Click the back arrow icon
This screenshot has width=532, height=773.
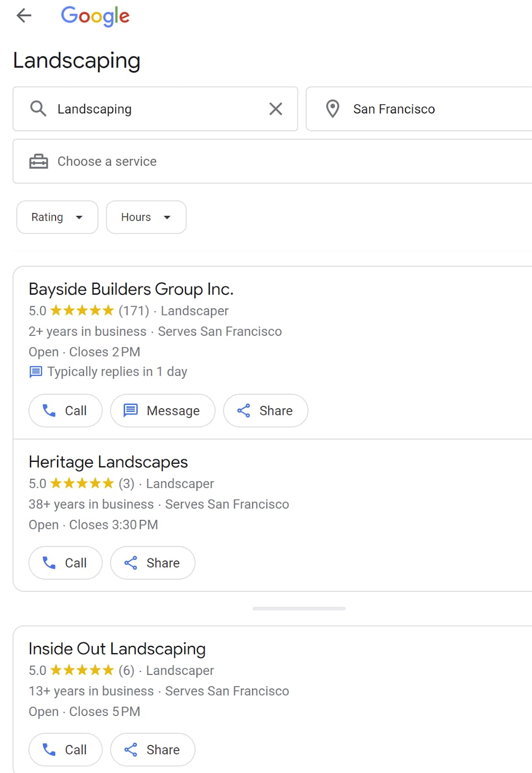click(x=24, y=16)
